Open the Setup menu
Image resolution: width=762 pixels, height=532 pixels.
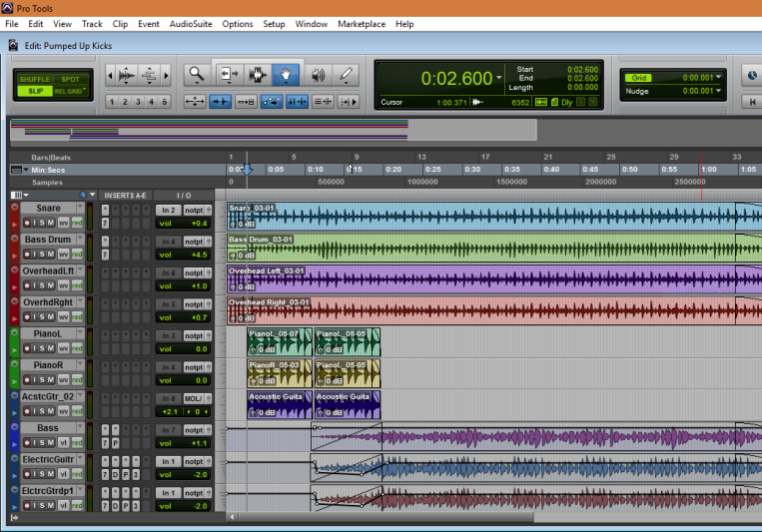click(x=274, y=24)
